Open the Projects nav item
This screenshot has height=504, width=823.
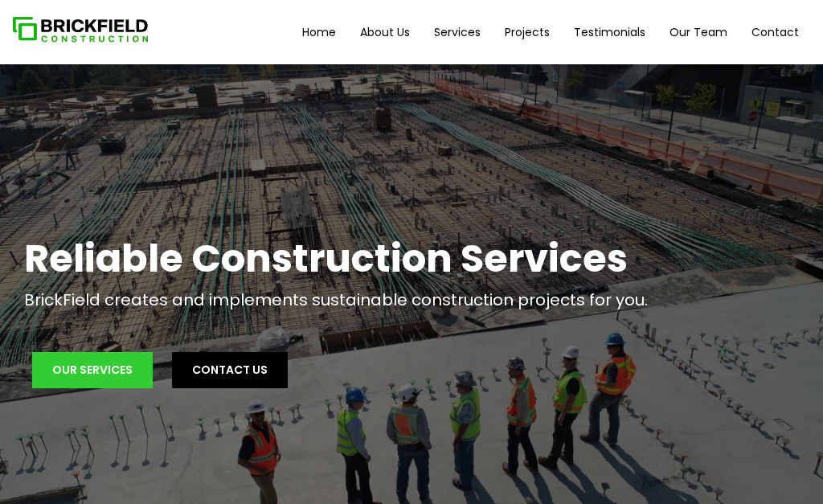pyautogui.click(x=527, y=32)
